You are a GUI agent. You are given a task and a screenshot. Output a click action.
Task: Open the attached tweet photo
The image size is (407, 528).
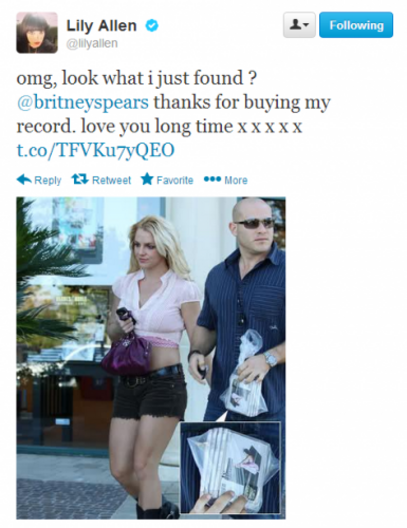click(151, 358)
